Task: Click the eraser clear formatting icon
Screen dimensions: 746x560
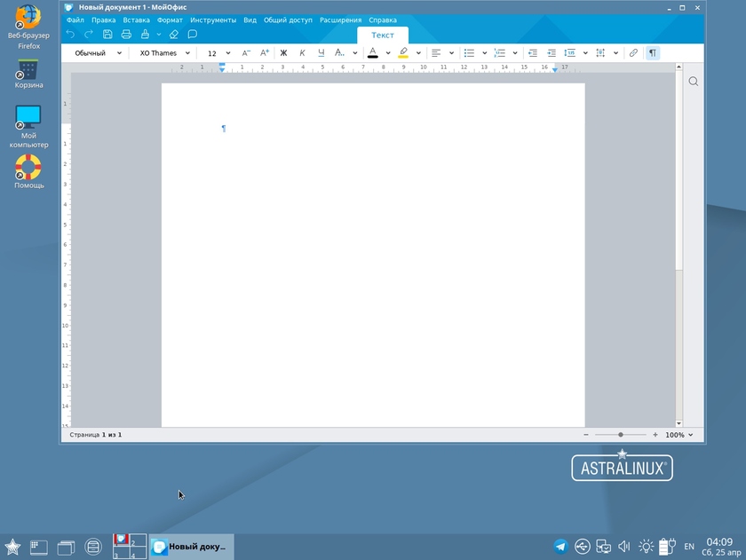Action: 173,35
